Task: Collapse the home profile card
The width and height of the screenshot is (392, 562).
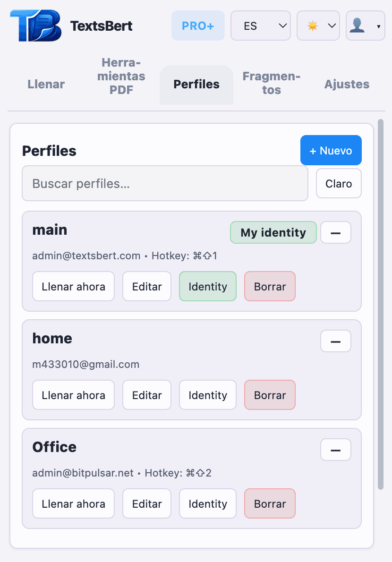Action: pyautogui.click(x=335, y=341)
